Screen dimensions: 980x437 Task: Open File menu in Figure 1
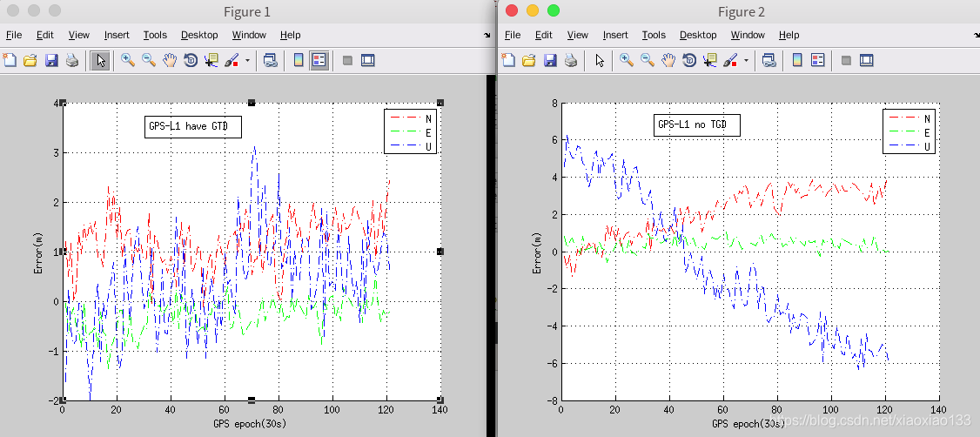coord(14,35)
